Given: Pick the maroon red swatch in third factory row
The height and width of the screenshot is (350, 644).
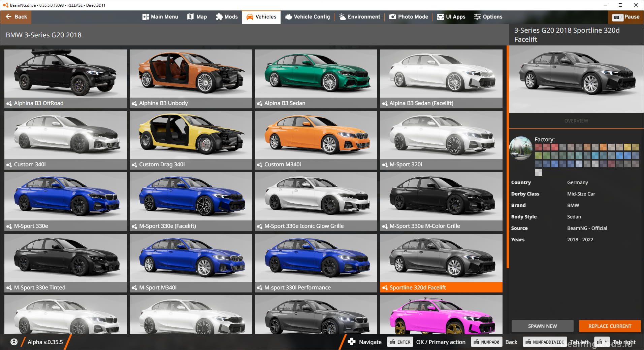Looking at the screenshot, I should coord(611,164).
